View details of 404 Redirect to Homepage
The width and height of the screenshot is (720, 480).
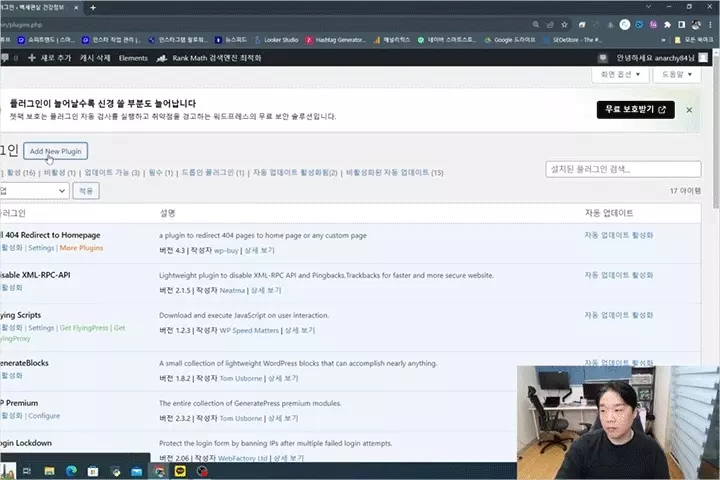[259, 250]
